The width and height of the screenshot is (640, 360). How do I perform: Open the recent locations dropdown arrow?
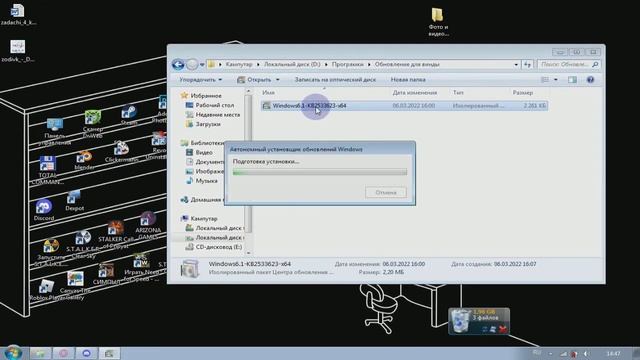click(x=202, y=65)
